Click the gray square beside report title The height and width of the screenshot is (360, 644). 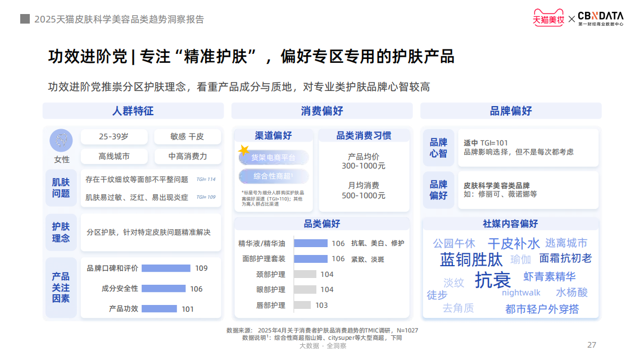25,19
